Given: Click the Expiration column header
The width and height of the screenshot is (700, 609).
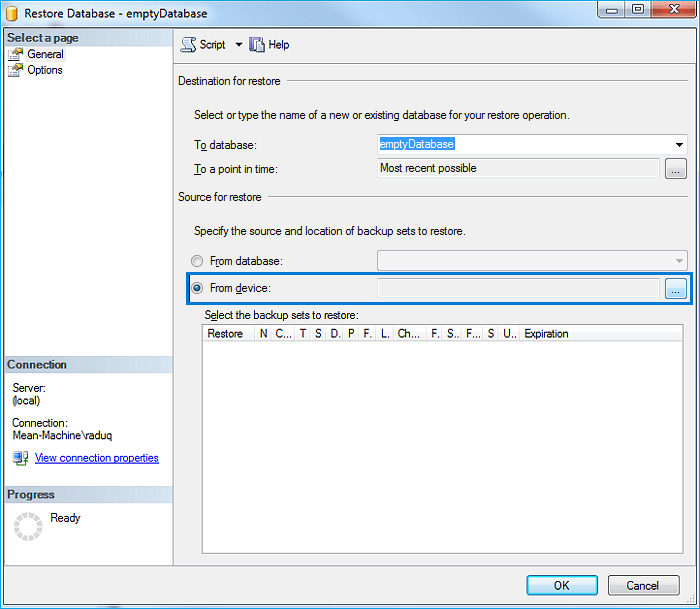Looking at the screenshot, I should click(601, 334).
